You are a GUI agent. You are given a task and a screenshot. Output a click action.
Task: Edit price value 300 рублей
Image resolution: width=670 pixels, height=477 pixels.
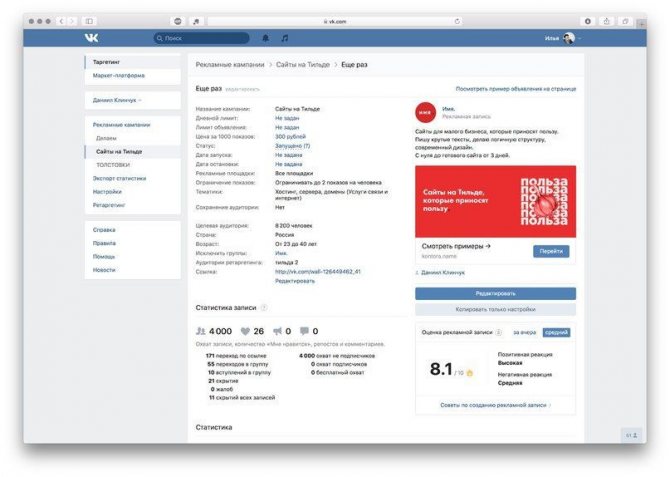(x=290, y=136)
